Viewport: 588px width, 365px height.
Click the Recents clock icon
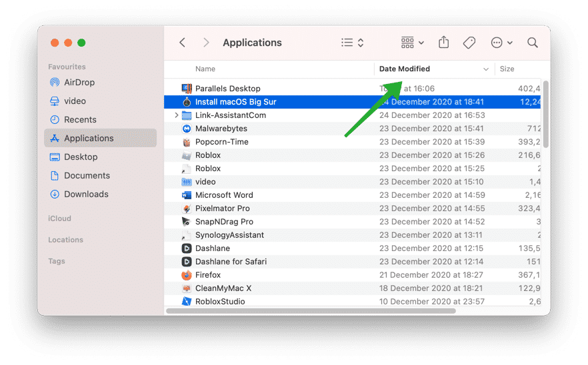point(55,119)
